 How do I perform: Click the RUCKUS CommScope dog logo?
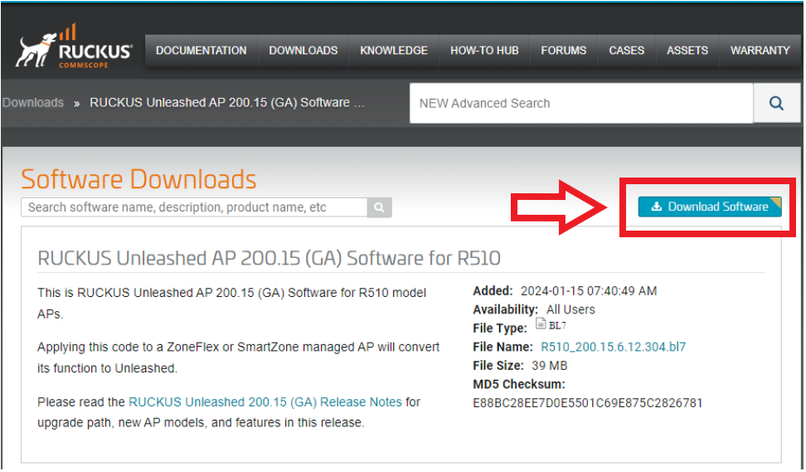[x=74, y=52]
